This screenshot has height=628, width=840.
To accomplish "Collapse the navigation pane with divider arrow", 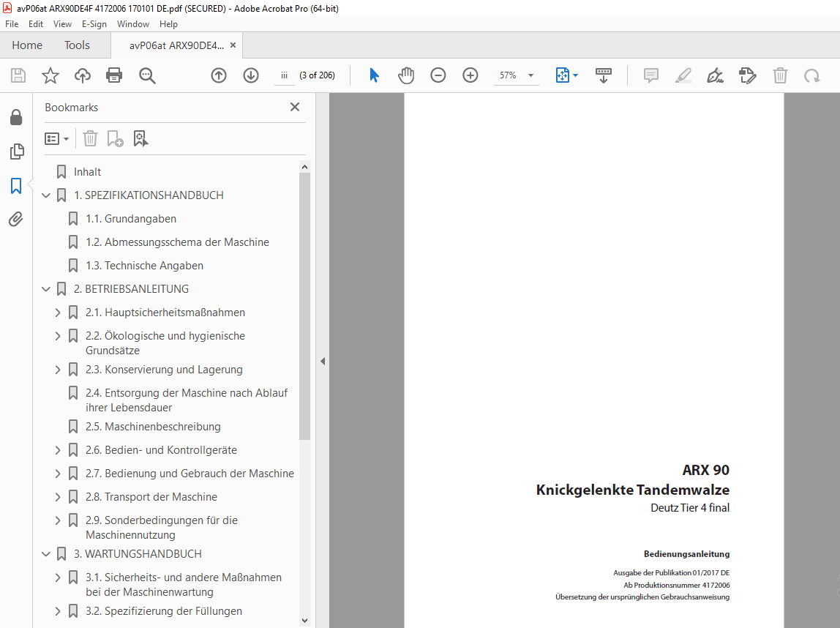I will click(x=323, y=361).
